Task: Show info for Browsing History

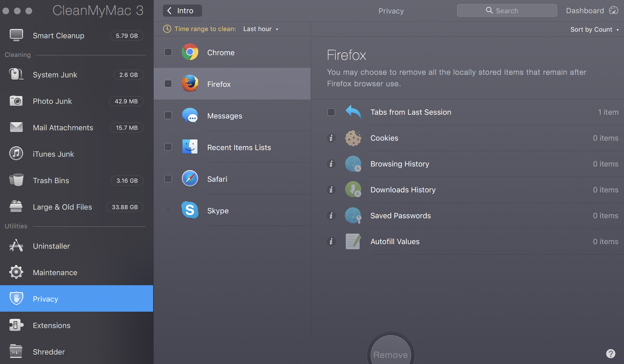Action: tap(331, 164)
